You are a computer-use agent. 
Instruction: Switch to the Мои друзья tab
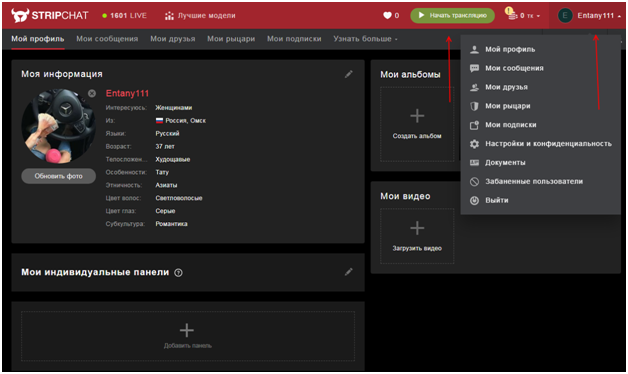click(173, 39)
